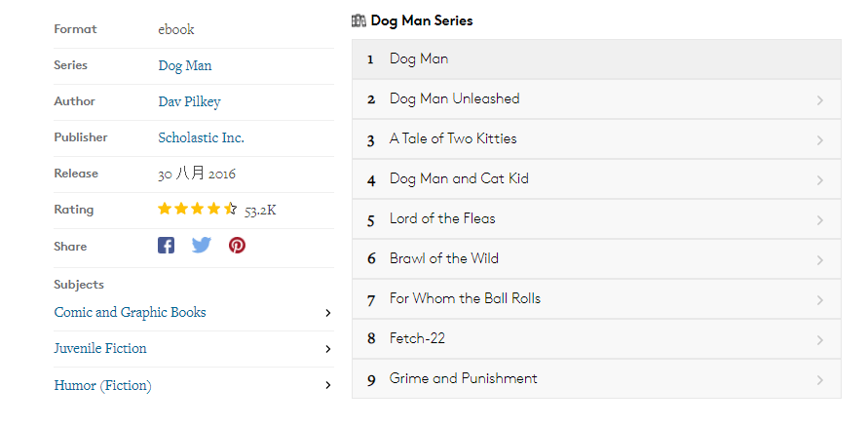Expand the Humor (Fiction) subject arrow

point(327,385)
